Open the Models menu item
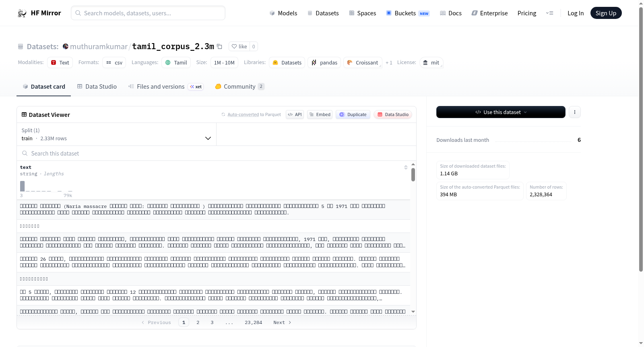The height and width of the screenshot is (347, 644). [283, 13]
